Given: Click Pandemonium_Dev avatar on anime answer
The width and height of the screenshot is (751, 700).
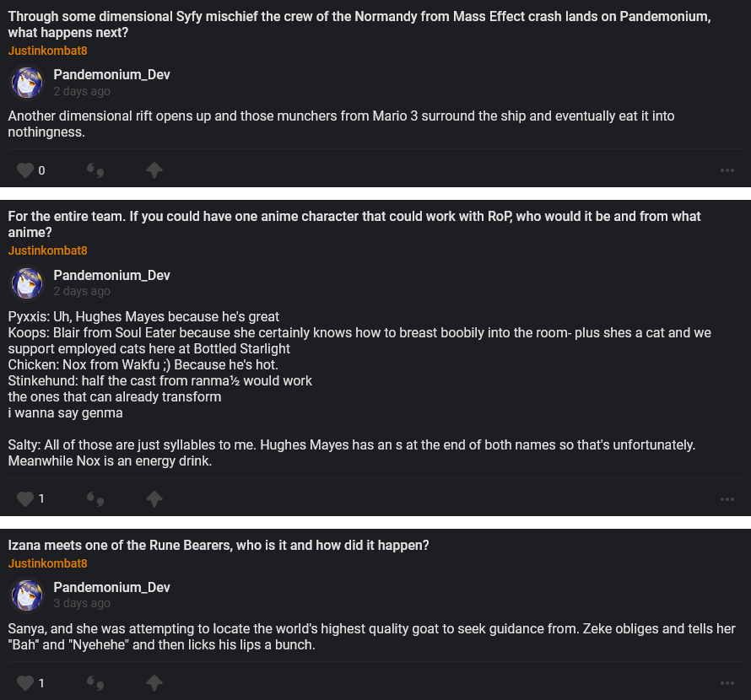Looking at the screenshot, I should point(27,283).
